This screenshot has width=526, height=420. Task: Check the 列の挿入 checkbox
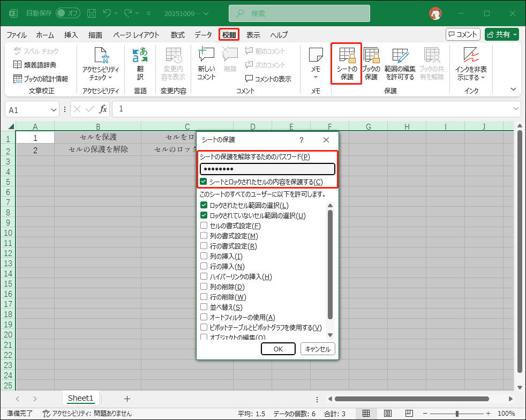(x=204, y=256)
